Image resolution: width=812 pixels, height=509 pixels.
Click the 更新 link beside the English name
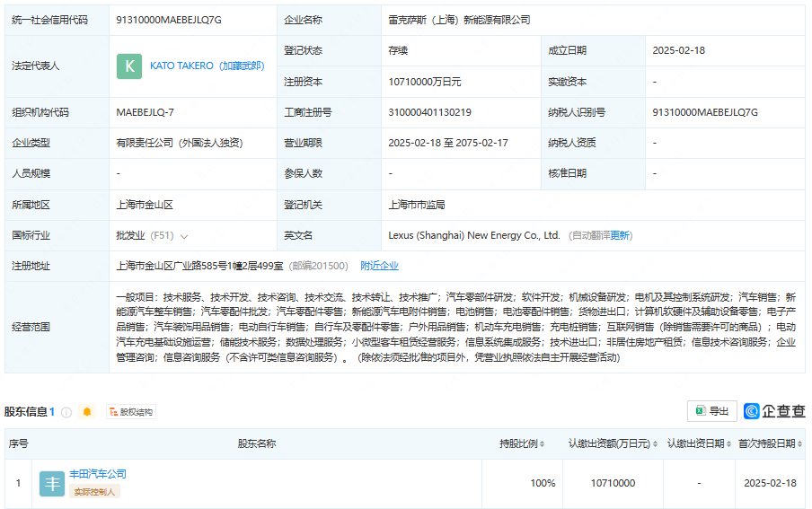click(x=620, y=235)
